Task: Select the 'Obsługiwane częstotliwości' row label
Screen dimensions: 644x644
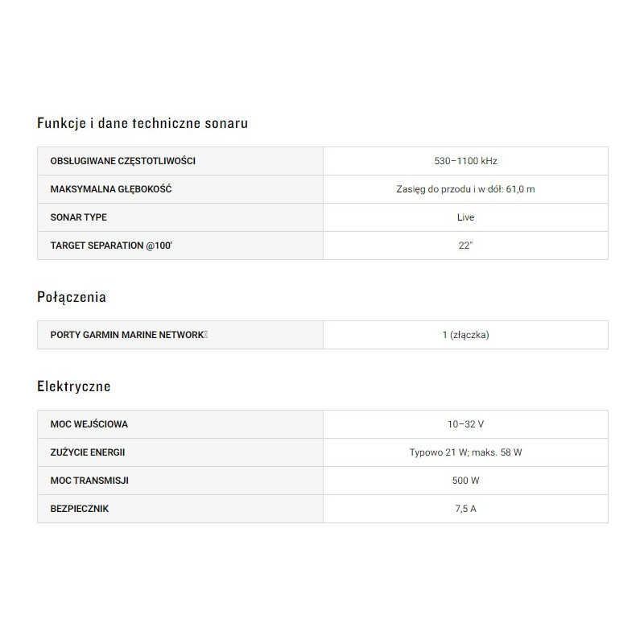Action: tap(122, 161)
